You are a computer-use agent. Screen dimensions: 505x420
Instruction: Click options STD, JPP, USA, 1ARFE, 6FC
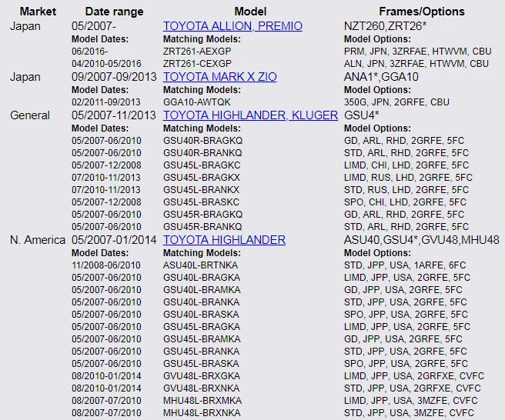(405, 265)
